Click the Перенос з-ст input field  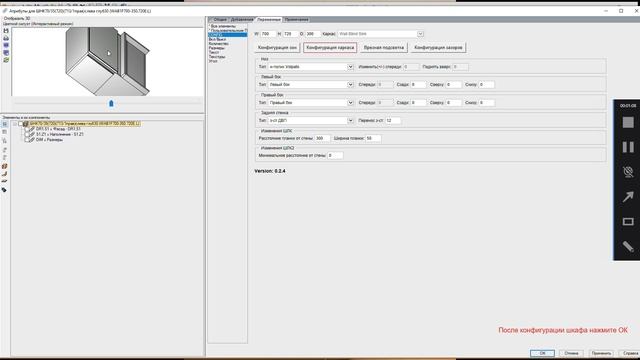(x=393, y=120)
